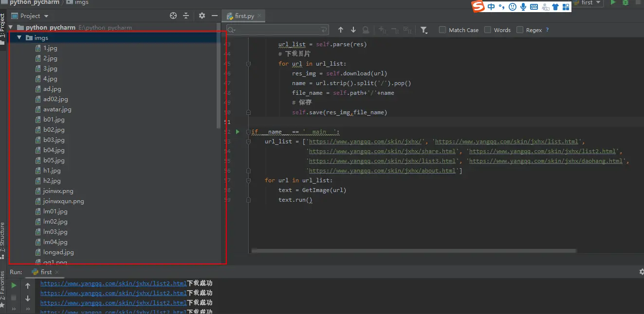This screenshot has height=314, width=644.
Task: Select lm02.jpg in project tree
Action: click(55, 222)
